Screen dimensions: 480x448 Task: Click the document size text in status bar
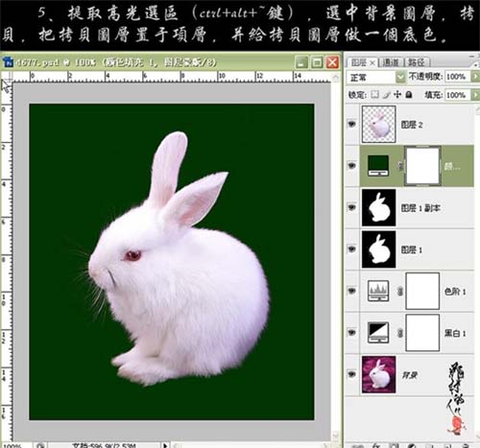[104, 445]
